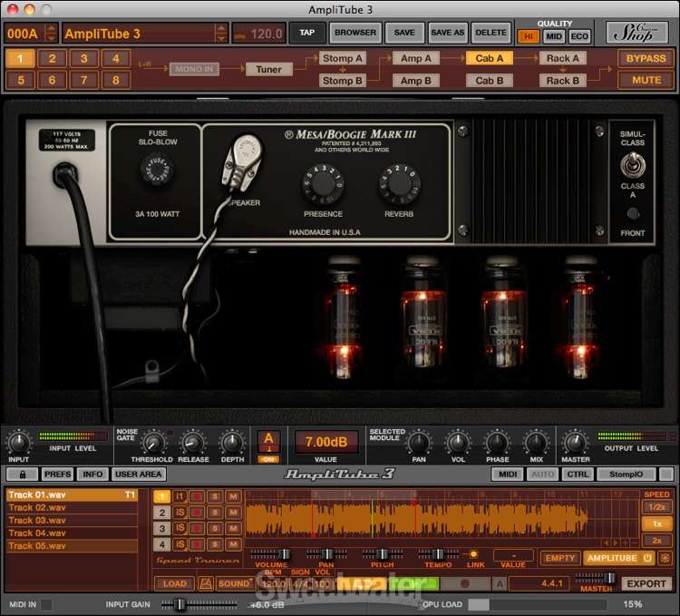Select the Stomp A module
Viewport: 680px width, 616px height.
pyautogui.click(x=342, y=58)
